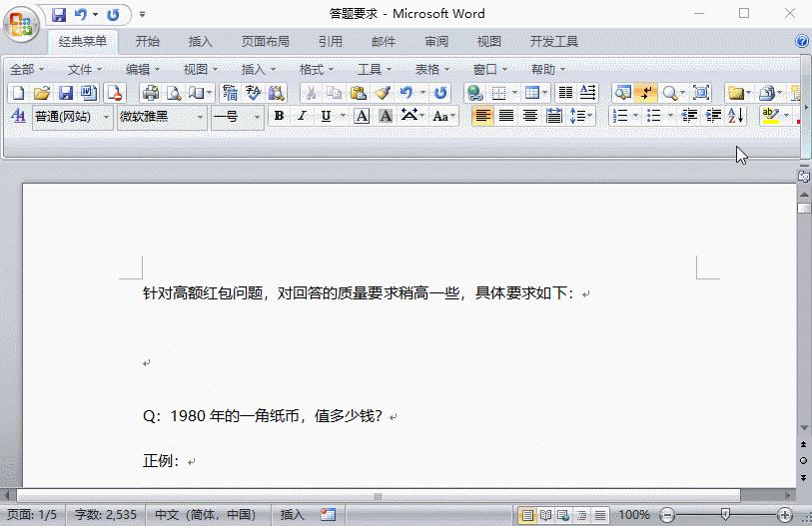This screenshot has height=526, width=812.
Task: Switch to the 页面布局 ribbon tab
Action: (x=265, y=41)
